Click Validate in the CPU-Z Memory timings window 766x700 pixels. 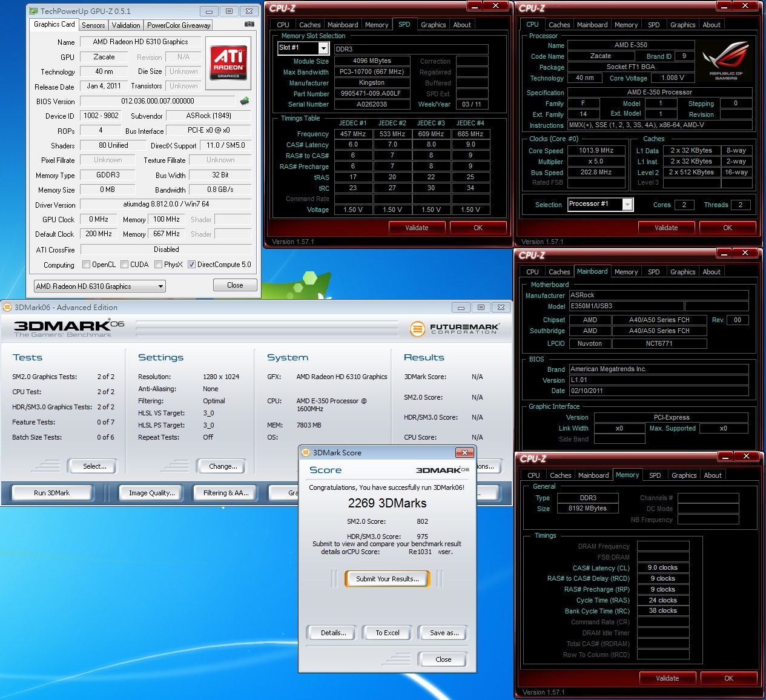(x=667, y=678)
